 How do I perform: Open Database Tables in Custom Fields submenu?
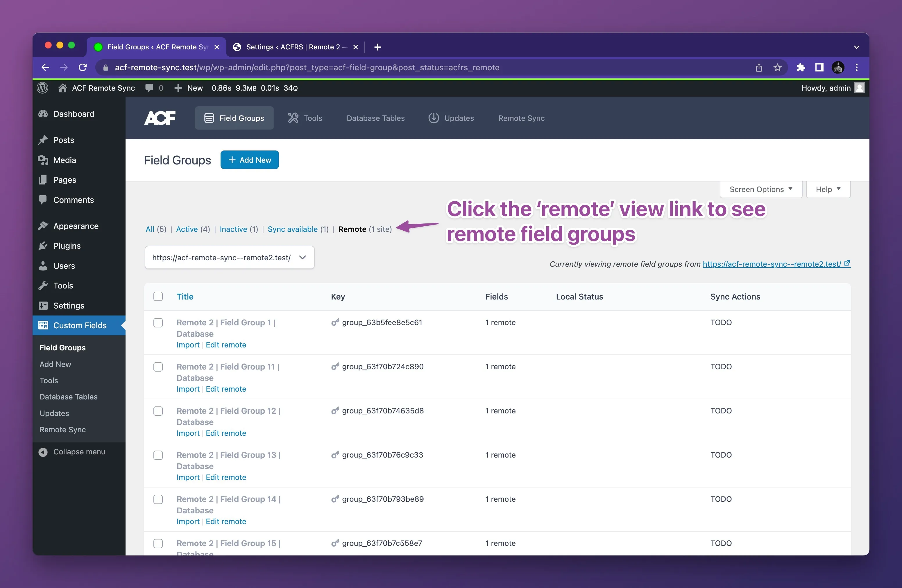(69, 397)
